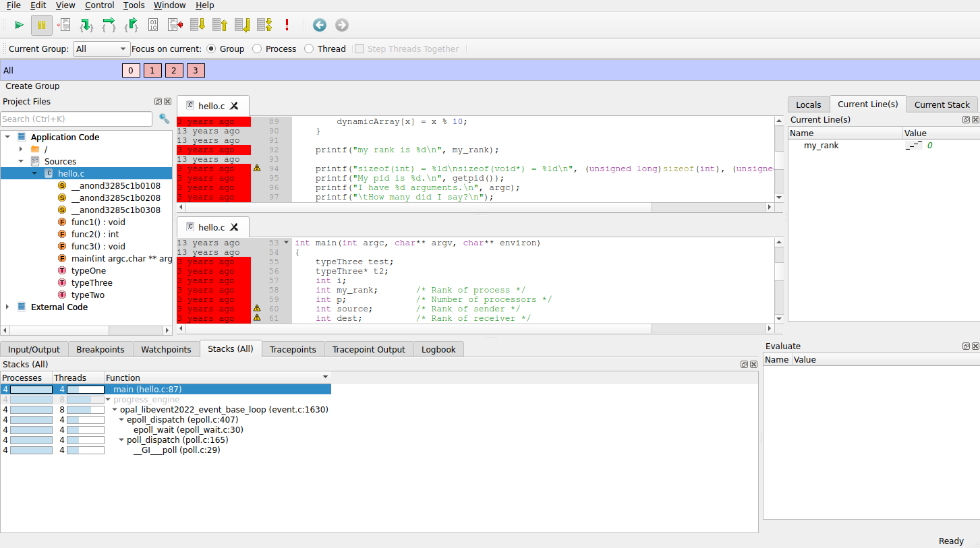Select process 2 box in All group

click(x=173, y=70)
